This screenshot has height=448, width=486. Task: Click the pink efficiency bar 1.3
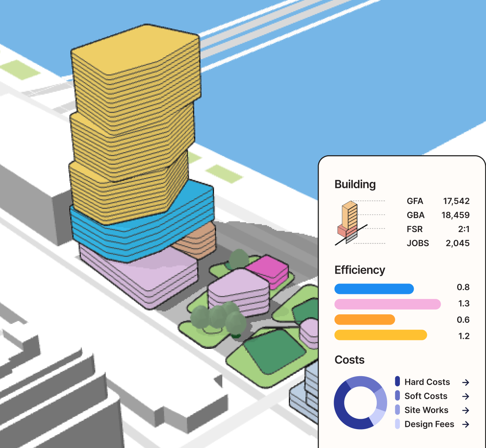click(388, 304)
